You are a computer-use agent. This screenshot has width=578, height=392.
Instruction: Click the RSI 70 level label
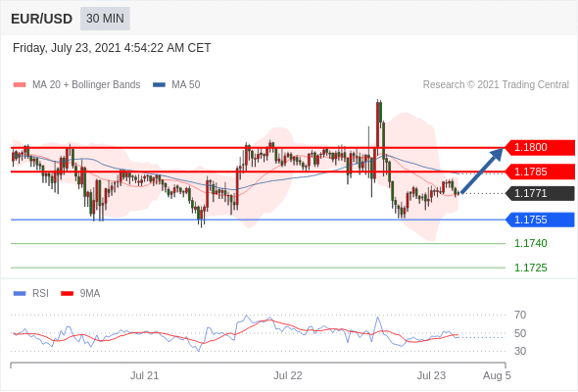520,315
